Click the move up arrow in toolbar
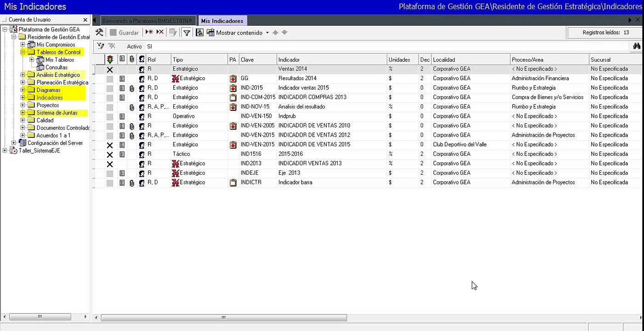This screenshot has height=331, width=644. [275, 33]
